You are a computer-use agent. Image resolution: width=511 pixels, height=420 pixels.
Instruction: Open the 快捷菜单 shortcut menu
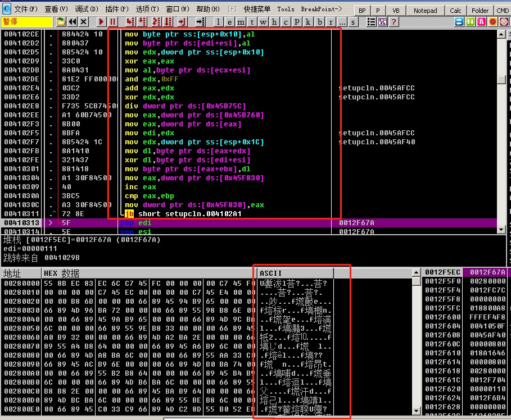[x=257, y=10]
